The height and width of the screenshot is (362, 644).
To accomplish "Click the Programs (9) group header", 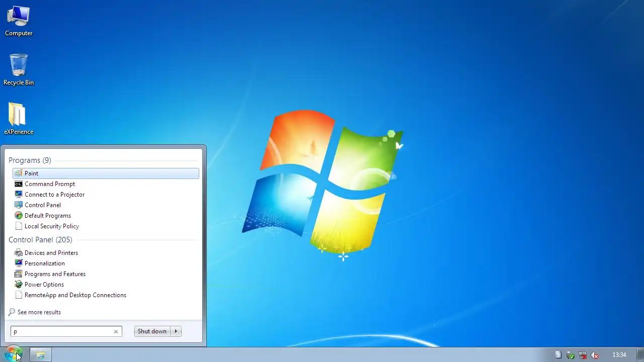I will point(30,160).
